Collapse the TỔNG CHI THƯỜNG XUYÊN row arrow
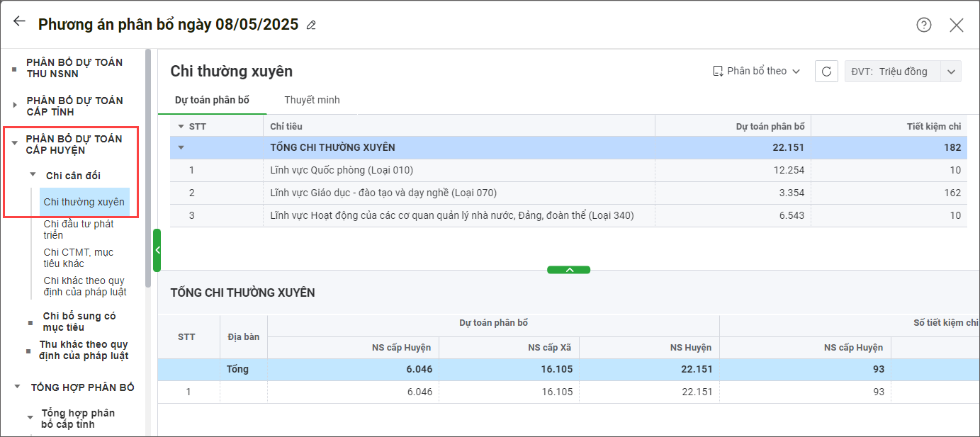The height and width of the screenshot is (437, 980). click(181, 148)
